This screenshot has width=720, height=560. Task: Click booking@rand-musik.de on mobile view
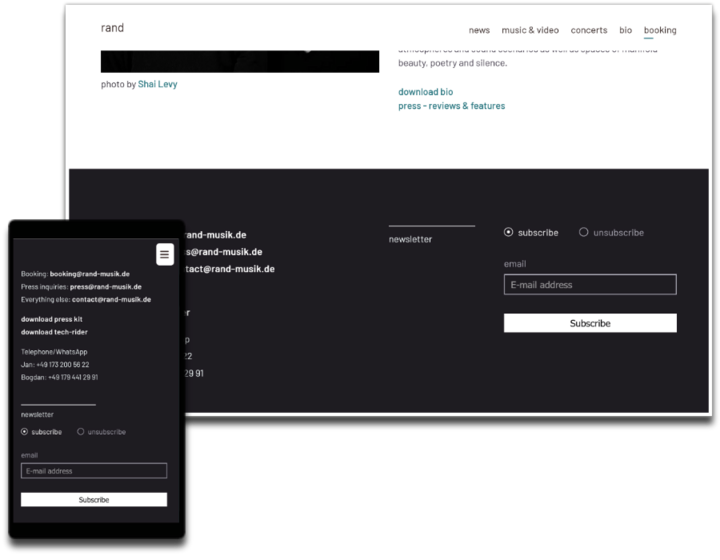pos(90,274)
